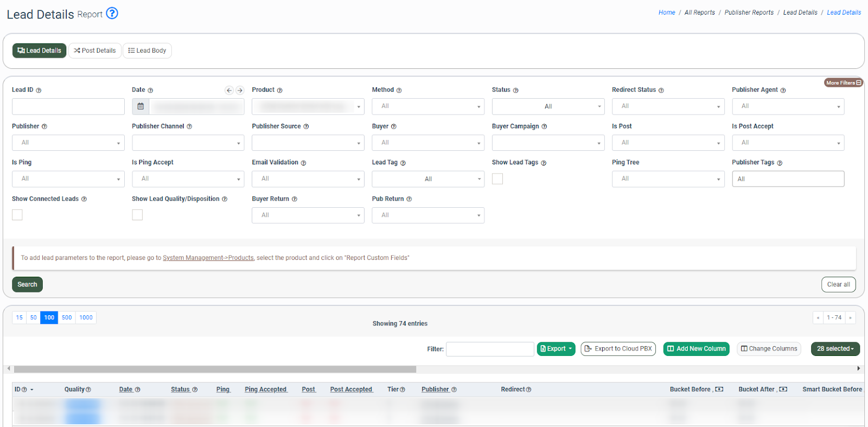Screen dimensions: 868x427
Task: Click the previous date arrow icon
Action: click(229, 91)
